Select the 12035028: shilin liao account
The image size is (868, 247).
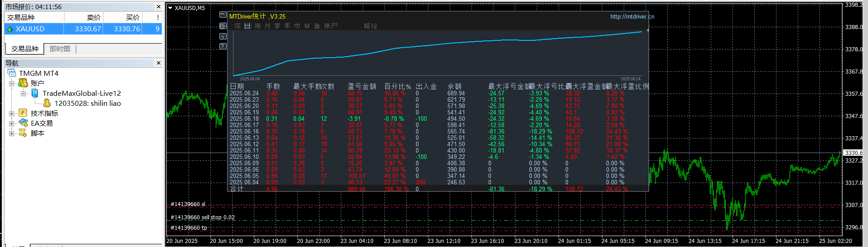[x=87, y=103]
